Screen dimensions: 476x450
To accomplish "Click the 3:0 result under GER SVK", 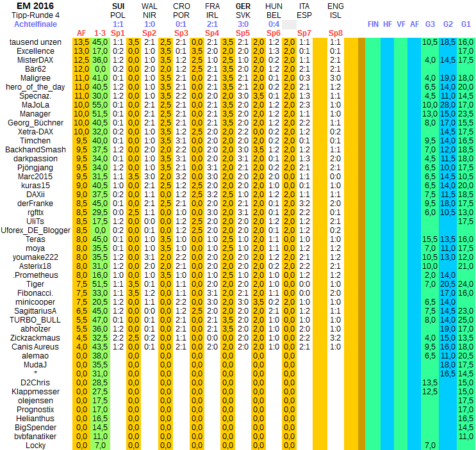I will 243,24.
